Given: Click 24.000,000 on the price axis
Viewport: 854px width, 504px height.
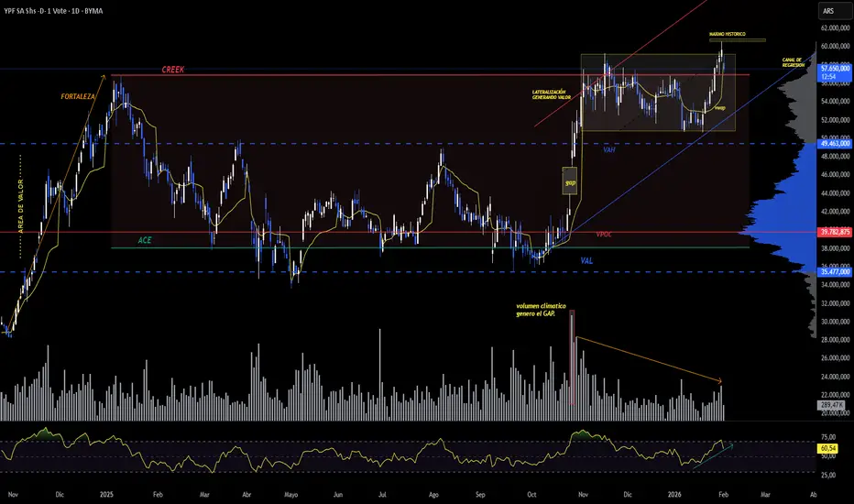Looking at the screenshot, I should [x=836, y=377].
